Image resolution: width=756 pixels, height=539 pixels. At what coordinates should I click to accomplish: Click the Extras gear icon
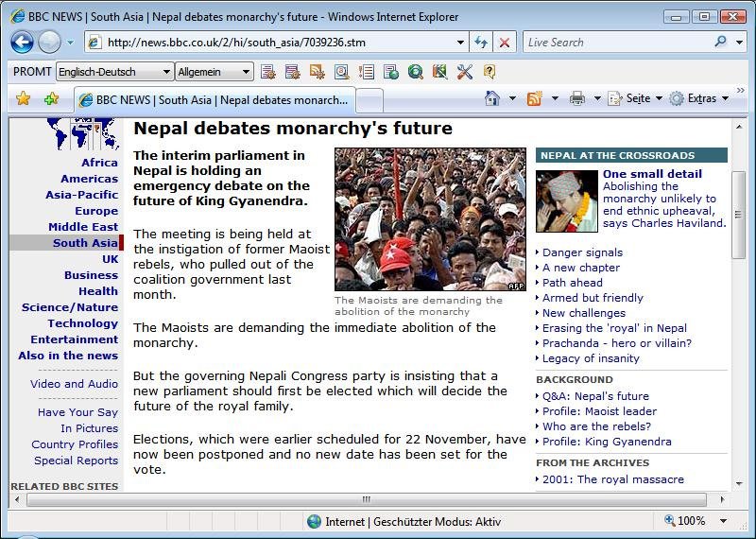tap(677, 98)
